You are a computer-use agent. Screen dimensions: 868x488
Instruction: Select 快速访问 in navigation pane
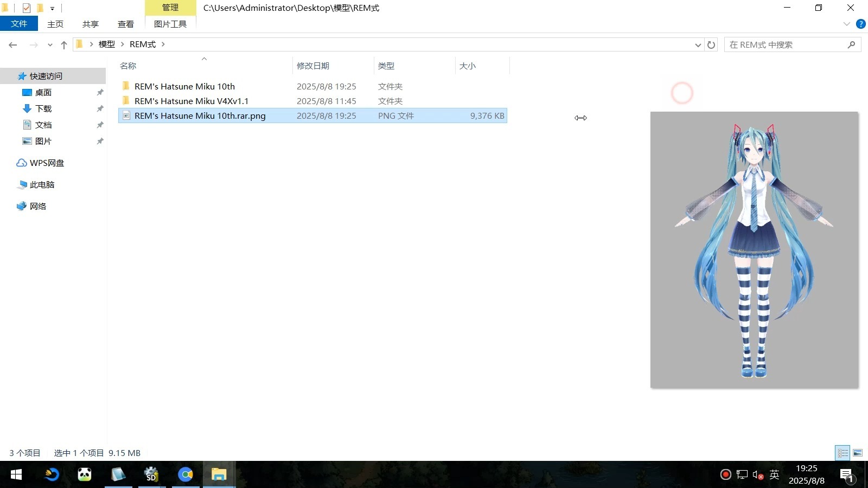point(46,76)
